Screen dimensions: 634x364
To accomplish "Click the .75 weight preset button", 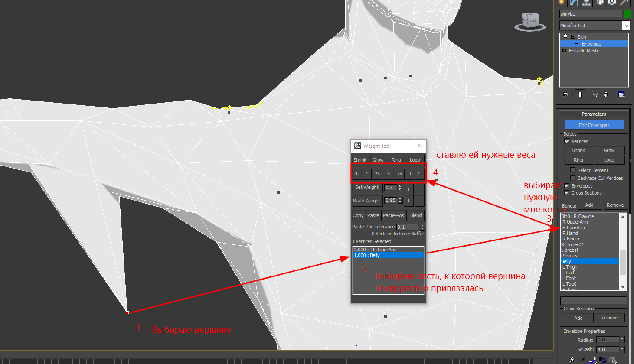I will tap(399, 174).
